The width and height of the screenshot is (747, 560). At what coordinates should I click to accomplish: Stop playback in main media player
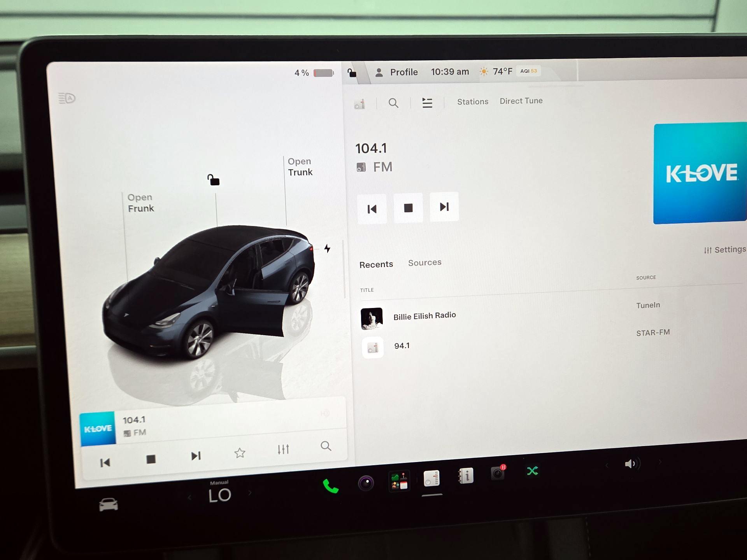pos(408,208)
